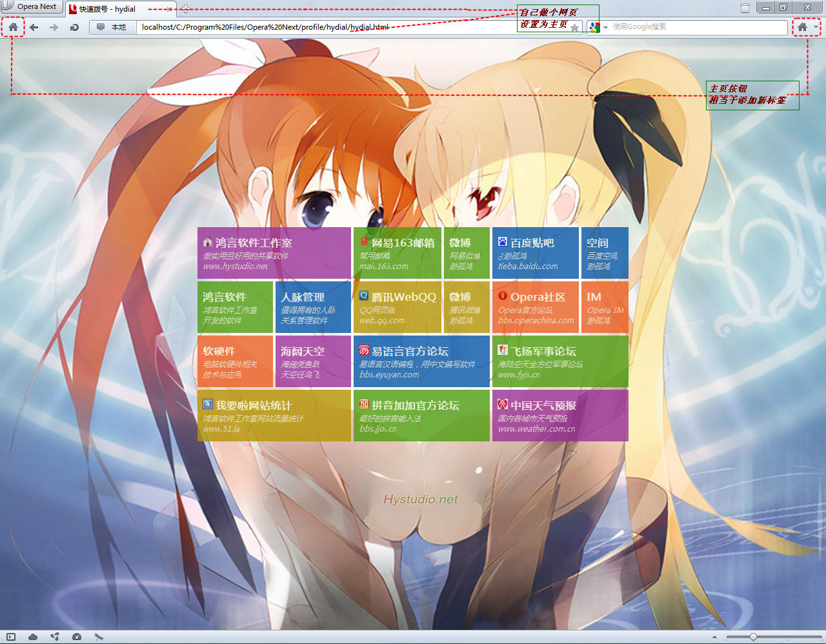Adjust the zoom slider handle
The height and width of the screenshot is (644, 826).
click(753, 637)
